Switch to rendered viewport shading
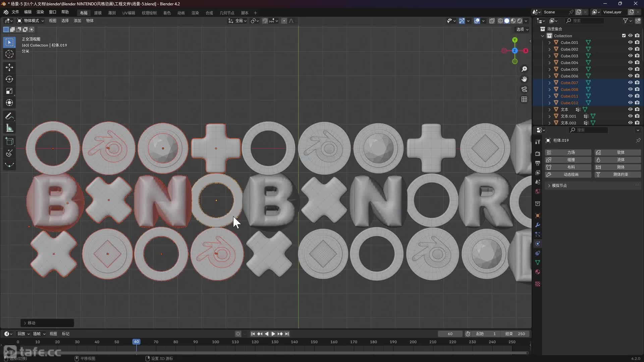 click(x=520, y=21)
